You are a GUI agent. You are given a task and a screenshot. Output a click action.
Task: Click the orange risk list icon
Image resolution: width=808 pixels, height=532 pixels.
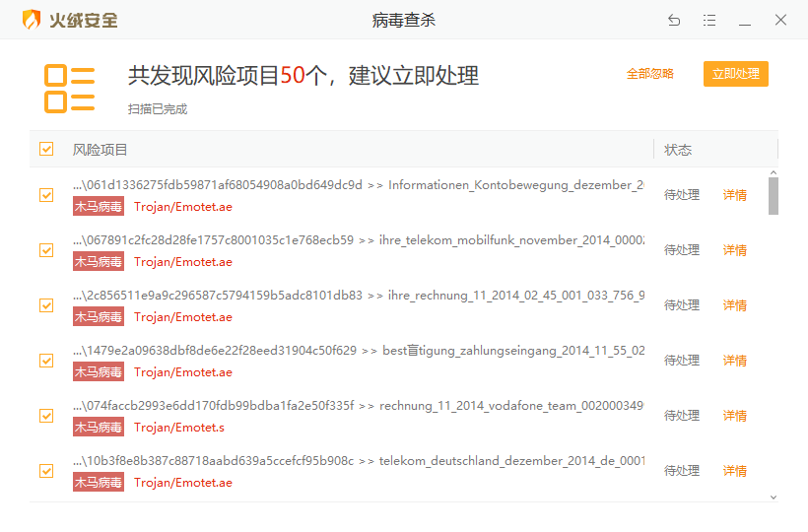coord(70,88)
